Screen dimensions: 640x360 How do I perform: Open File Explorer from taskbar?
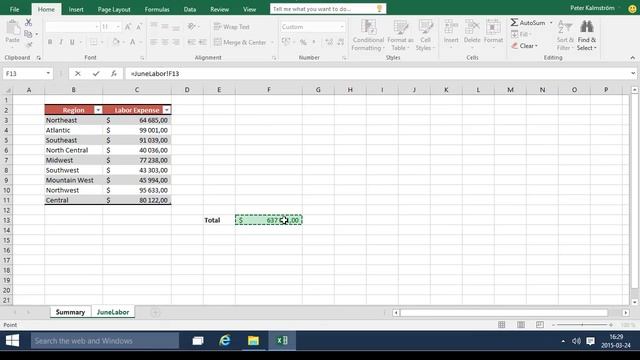point(253,340)
